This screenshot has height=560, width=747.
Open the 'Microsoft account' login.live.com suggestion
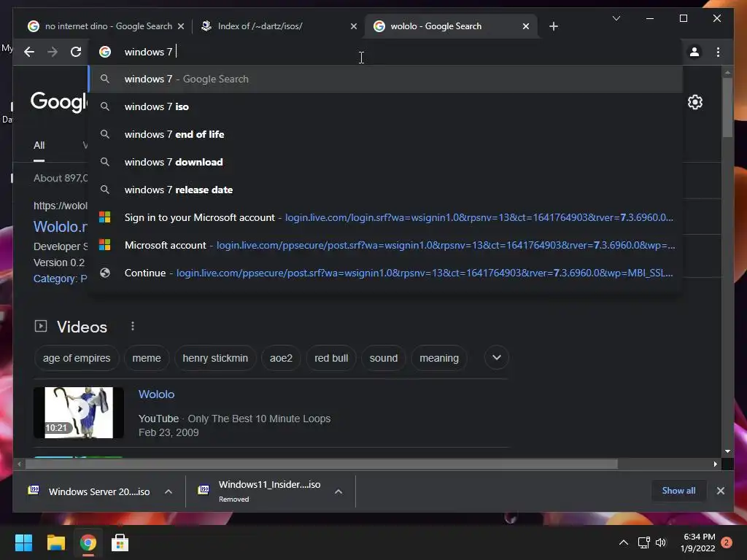coord(386,245)
